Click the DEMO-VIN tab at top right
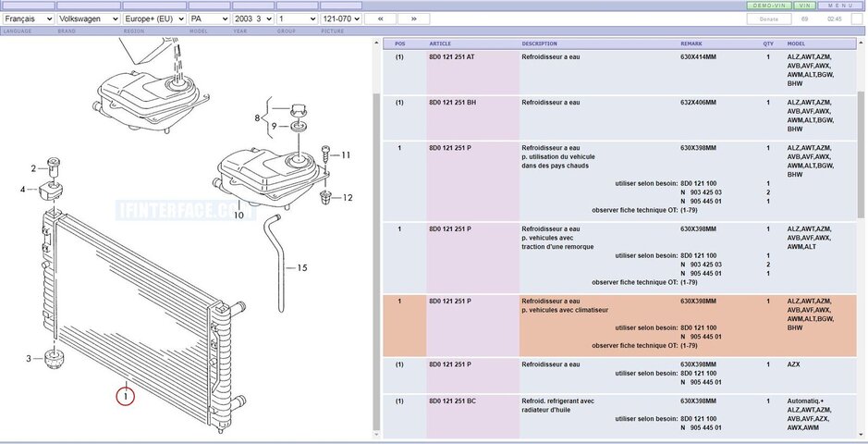 pos(769,6)
